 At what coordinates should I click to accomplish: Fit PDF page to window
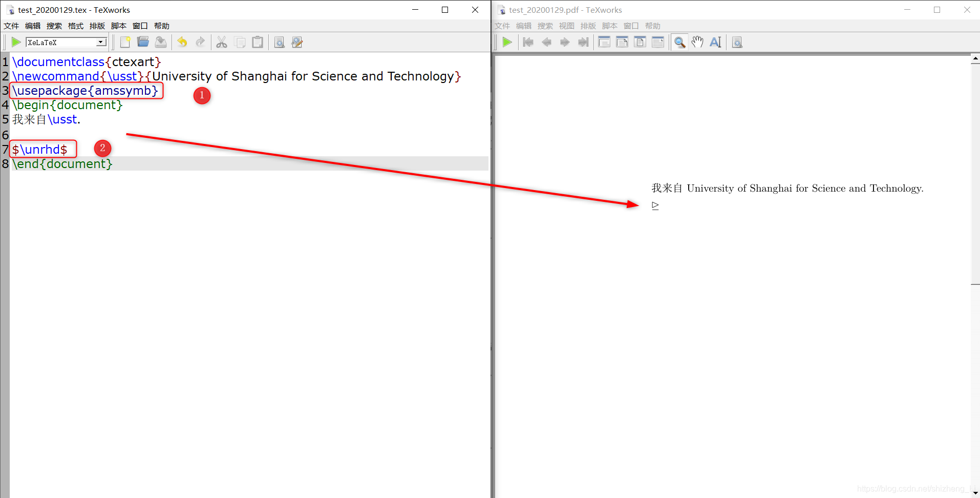point(640,42)
